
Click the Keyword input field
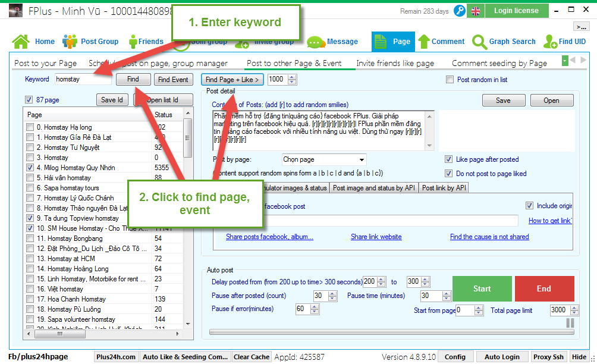(83, 79)
